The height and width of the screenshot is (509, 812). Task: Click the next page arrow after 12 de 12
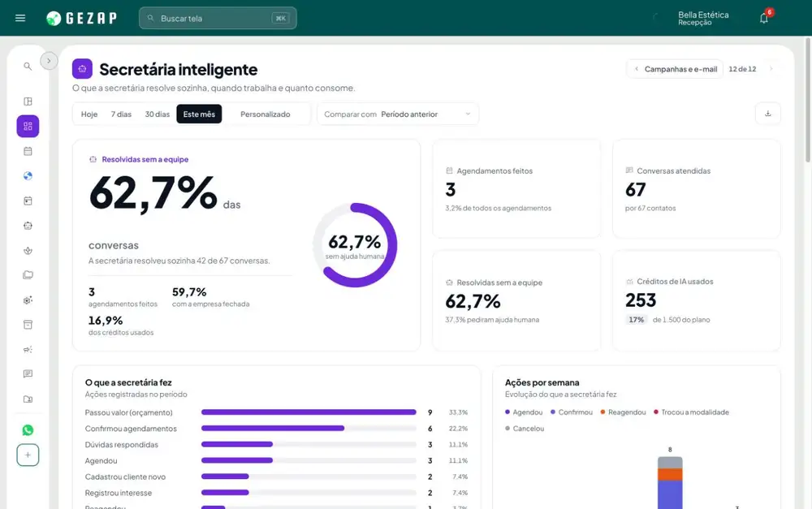tap(771, 69)
